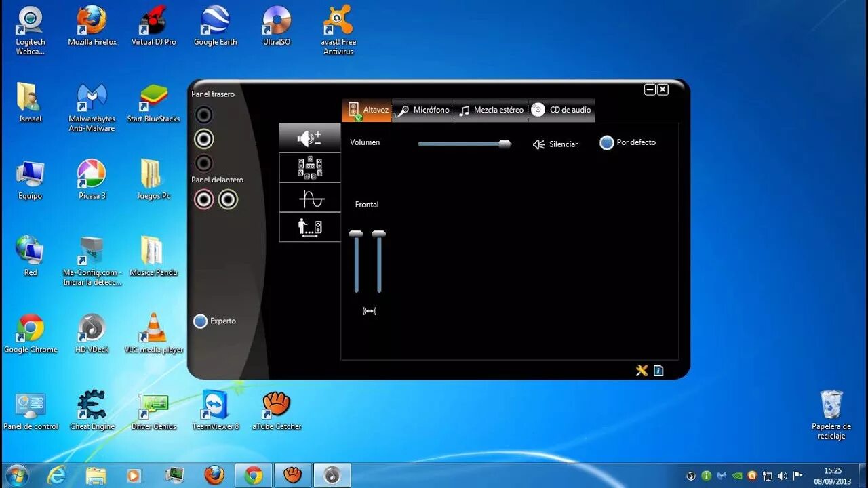Select the top rear panel jack
Screen dimensions: 868x488
click(x=203, y=115)
